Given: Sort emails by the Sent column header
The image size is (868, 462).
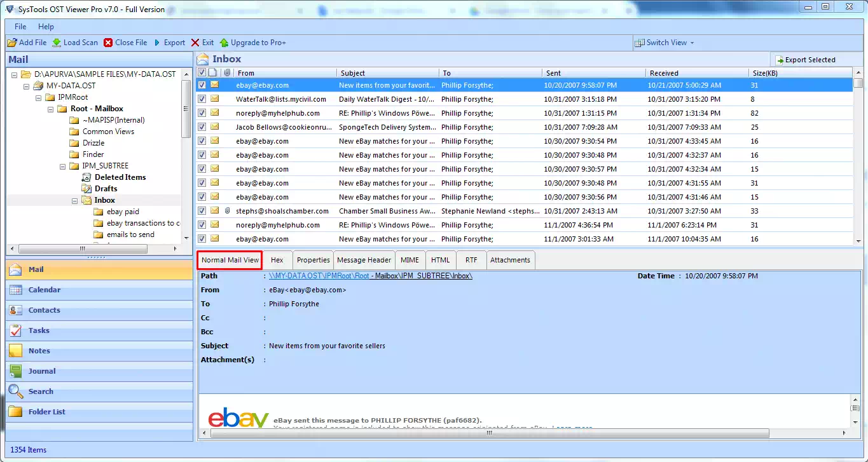Looking at the screenshot, I should [x=594, y=73].
